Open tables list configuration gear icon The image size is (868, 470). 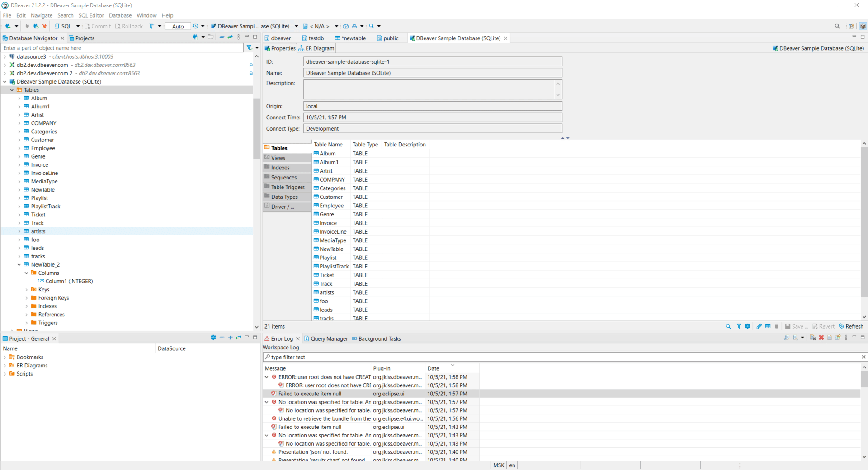pos(748,326)
